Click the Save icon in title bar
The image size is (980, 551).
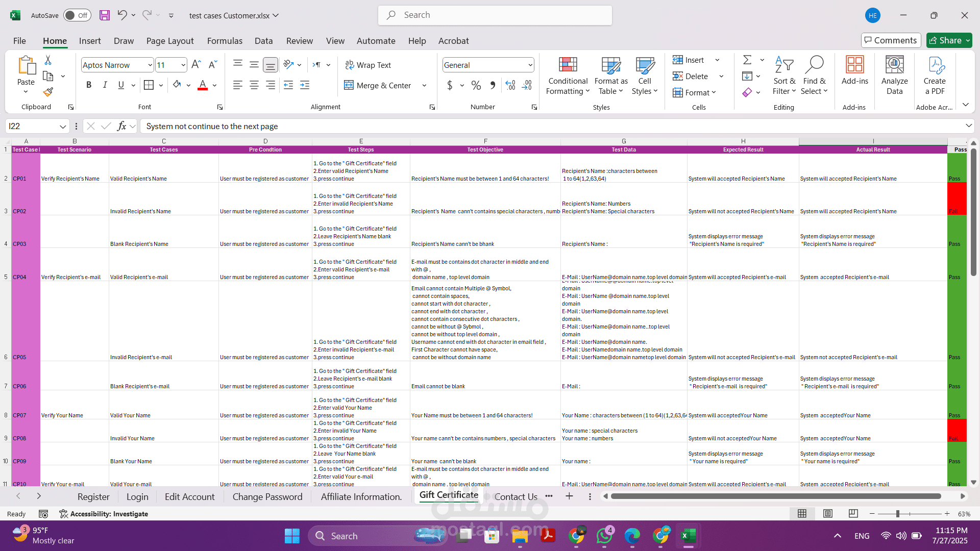105,15
